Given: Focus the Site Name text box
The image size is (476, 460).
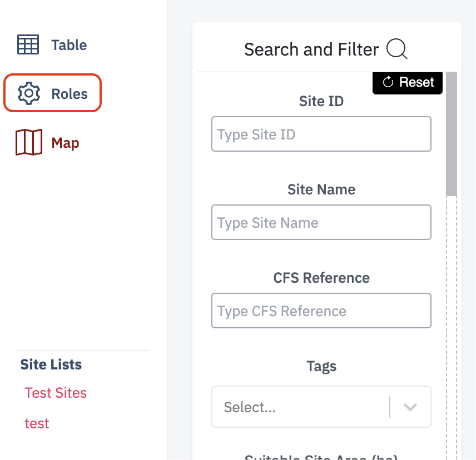Looking at the screenshot, I should [x=321, y=222].
